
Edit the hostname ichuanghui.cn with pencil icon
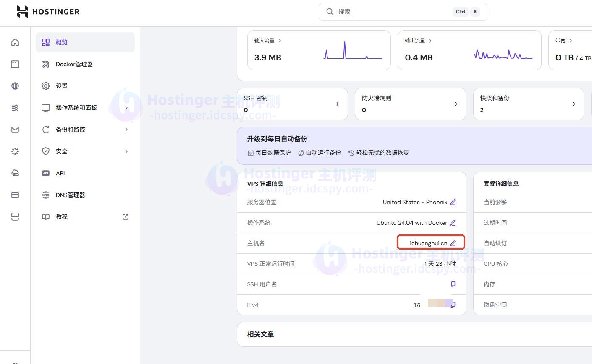(x=452, y=243)
